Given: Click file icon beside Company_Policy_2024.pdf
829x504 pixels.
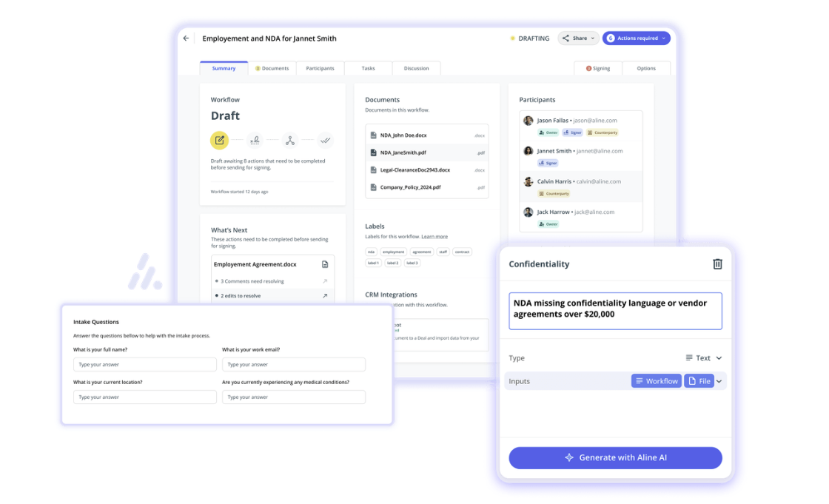Looking at the screenshot, I should [x=373, y=187].
